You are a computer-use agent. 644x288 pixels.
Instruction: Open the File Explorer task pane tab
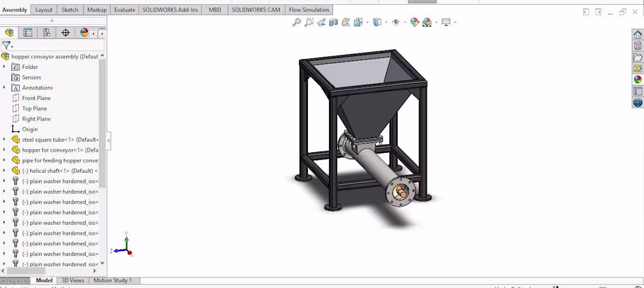pos(638,57)
